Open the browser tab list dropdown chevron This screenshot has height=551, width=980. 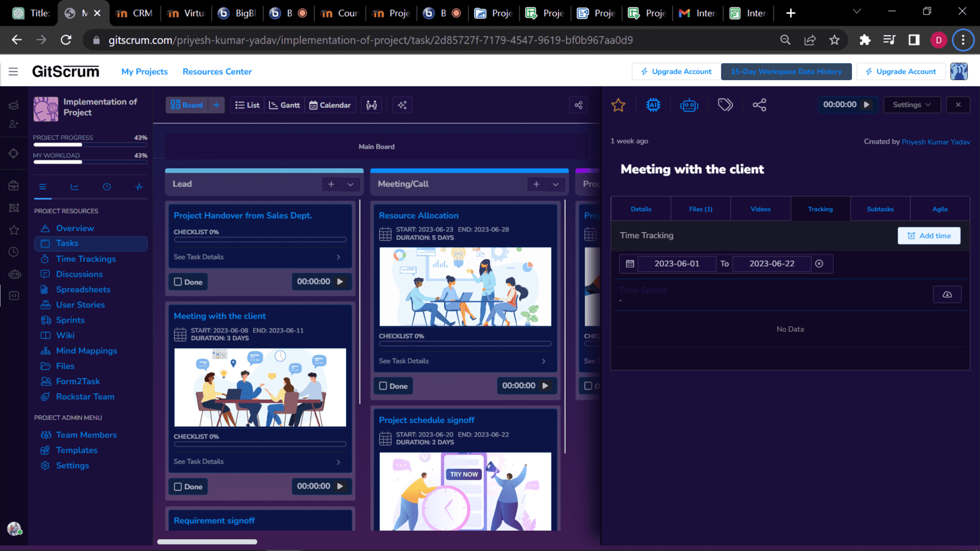[x=857, y=12]
